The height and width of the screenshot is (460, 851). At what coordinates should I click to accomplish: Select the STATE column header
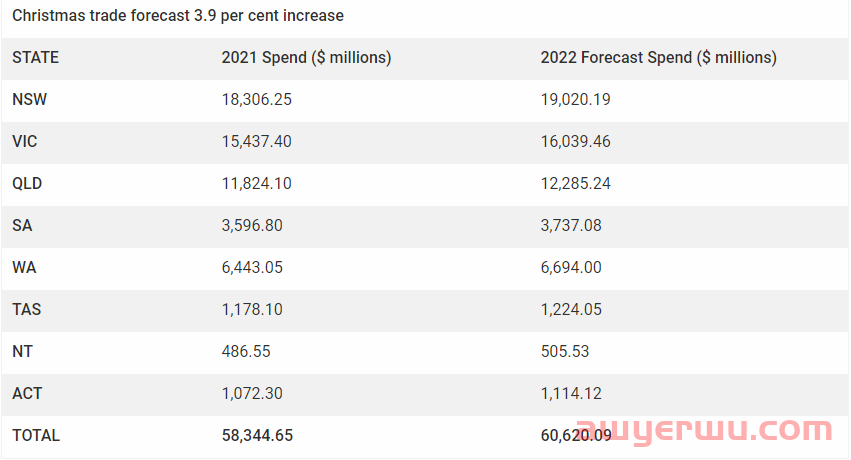click(x=35, y=58)
